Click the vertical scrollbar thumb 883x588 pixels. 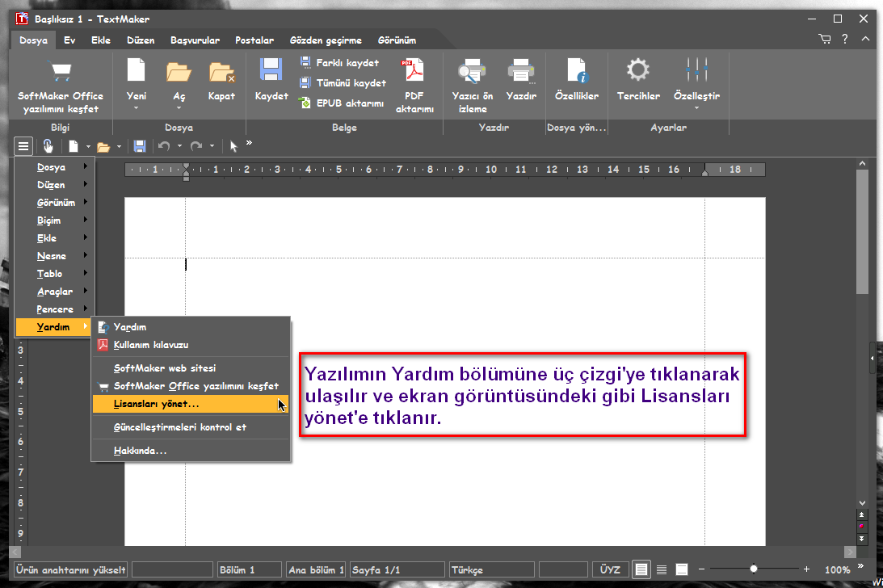(862, 232)
